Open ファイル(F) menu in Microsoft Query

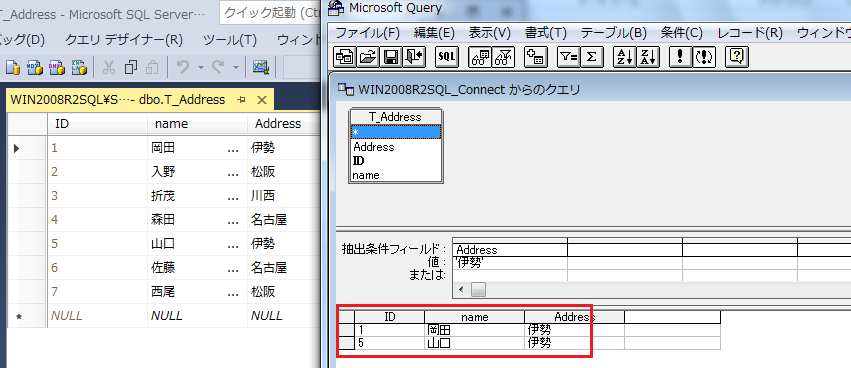point(367,33)
